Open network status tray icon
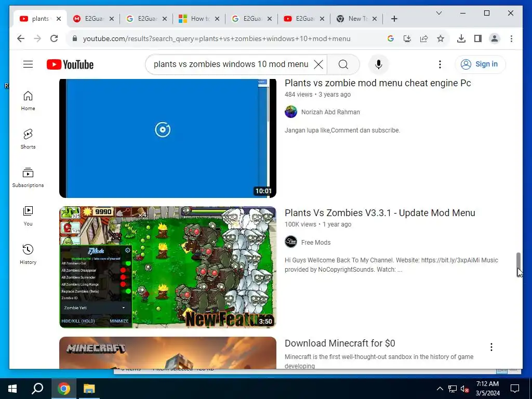Viewport: 532px width, 399px height. tap(453, 389)
